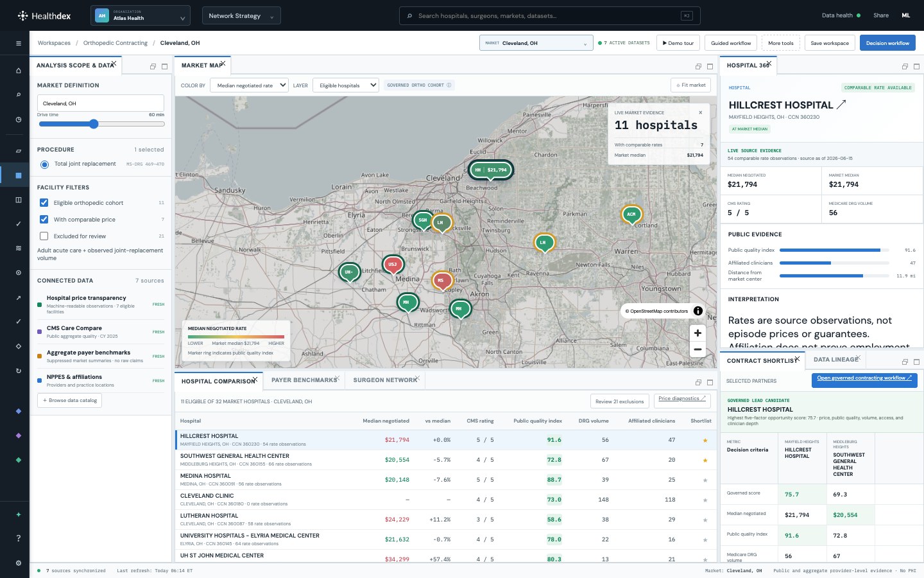Click the Drive time slider handle

pyautogui.click(x=94, y=124)
